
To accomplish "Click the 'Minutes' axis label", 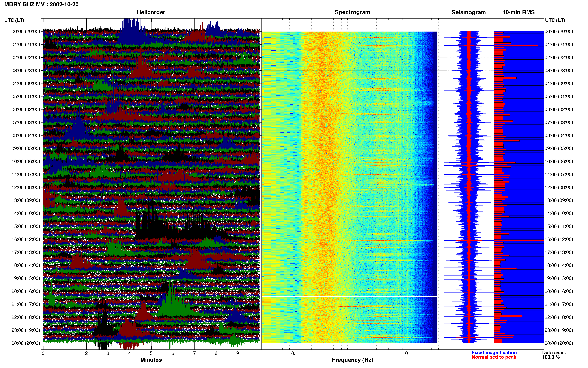I will pyautogui.click(x=151, y=360).
